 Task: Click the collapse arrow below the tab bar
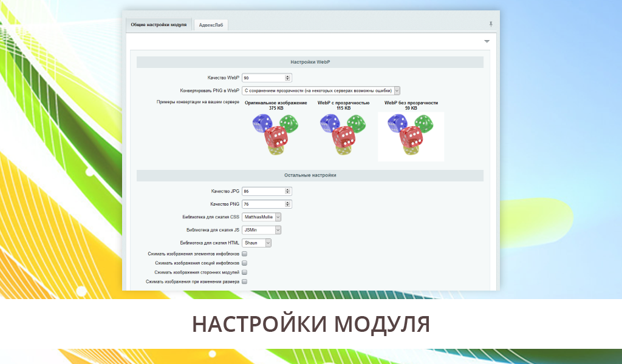(487, 41)
